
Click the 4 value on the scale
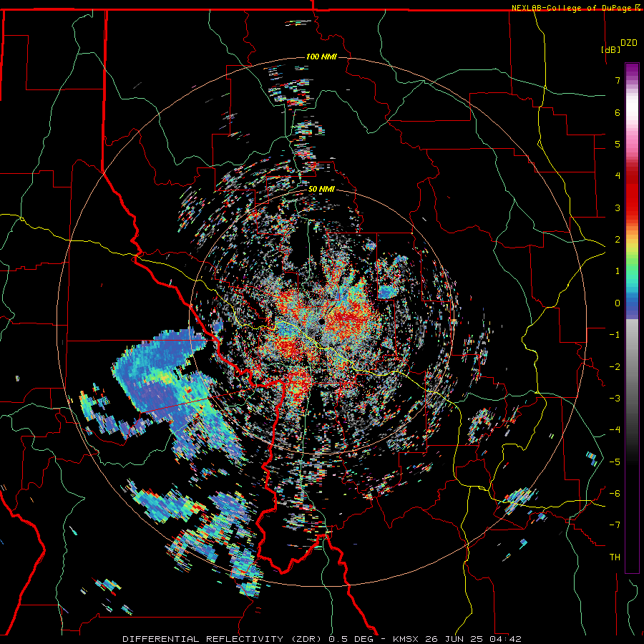618,176
